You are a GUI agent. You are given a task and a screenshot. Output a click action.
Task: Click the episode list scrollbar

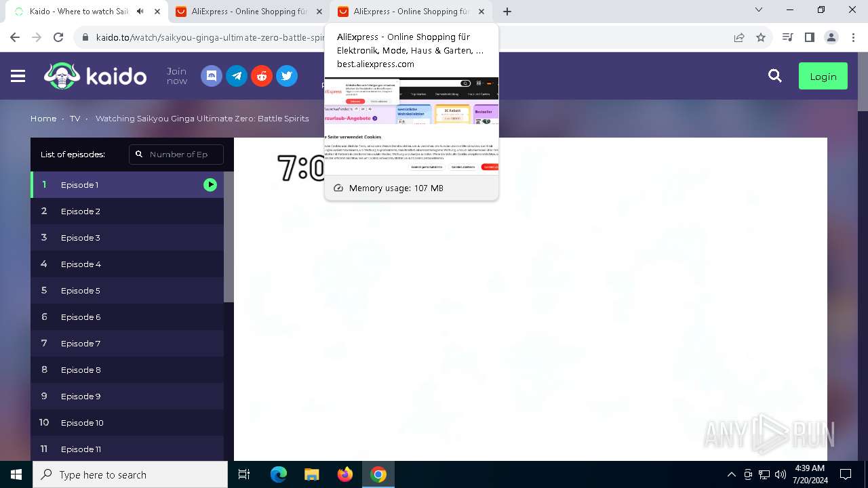[x=229, y=237]
